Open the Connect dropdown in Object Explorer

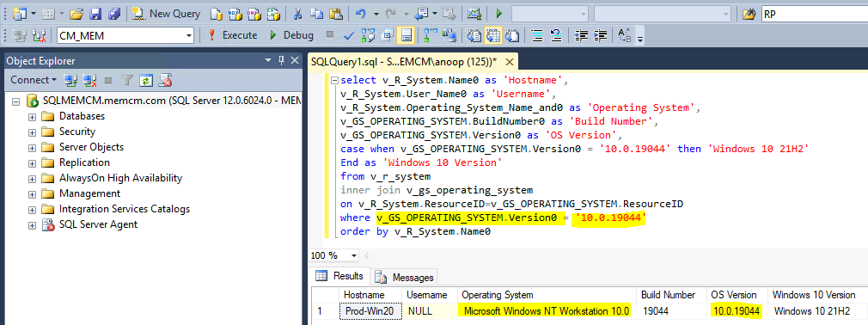coord(34,80)
